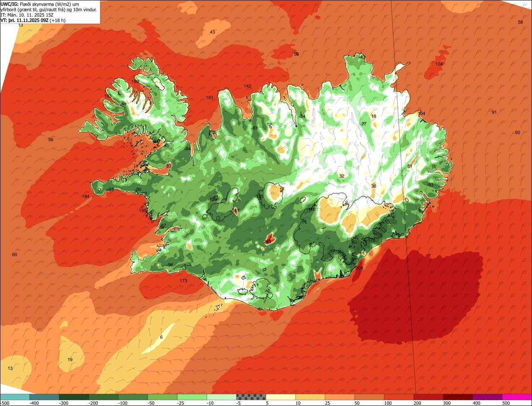Click the title line 'UWC/IG: Flæði skynvarma (W/m2) um'
The image size is (532, 406).
point(40,4)
